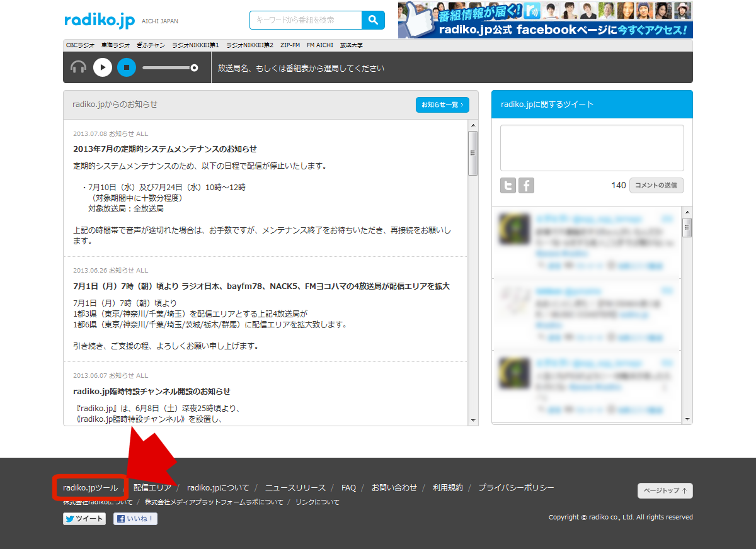Click the 2013年7月の定期的システムメンテナンス headline

click(x=165, y=149)
